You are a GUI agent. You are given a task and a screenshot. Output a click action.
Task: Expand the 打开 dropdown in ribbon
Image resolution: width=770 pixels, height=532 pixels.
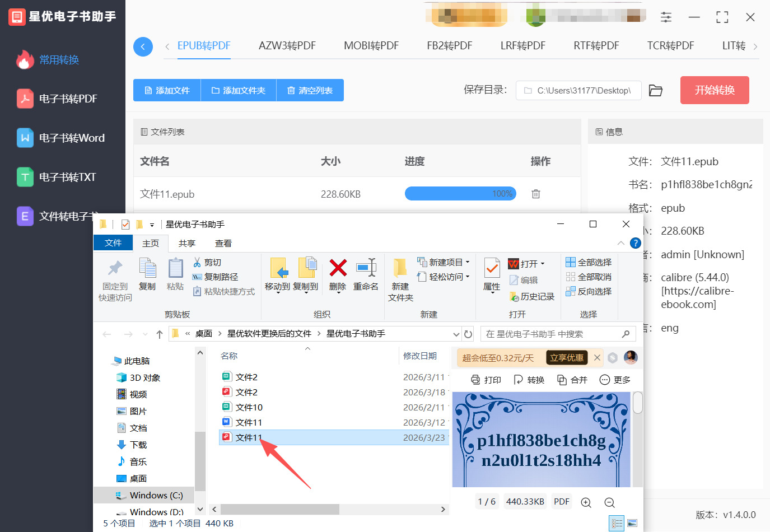point(542,264)
